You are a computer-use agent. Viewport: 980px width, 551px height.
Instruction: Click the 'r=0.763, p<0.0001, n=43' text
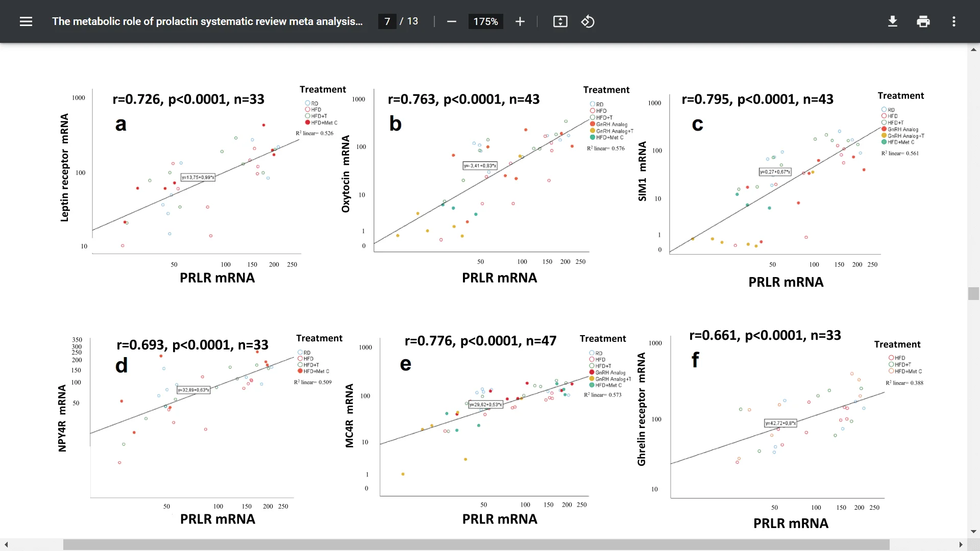(463, 99)
